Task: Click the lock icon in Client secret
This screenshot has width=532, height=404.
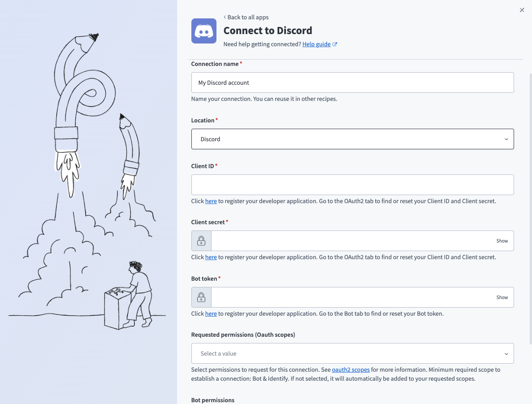Action: point(201,241)
